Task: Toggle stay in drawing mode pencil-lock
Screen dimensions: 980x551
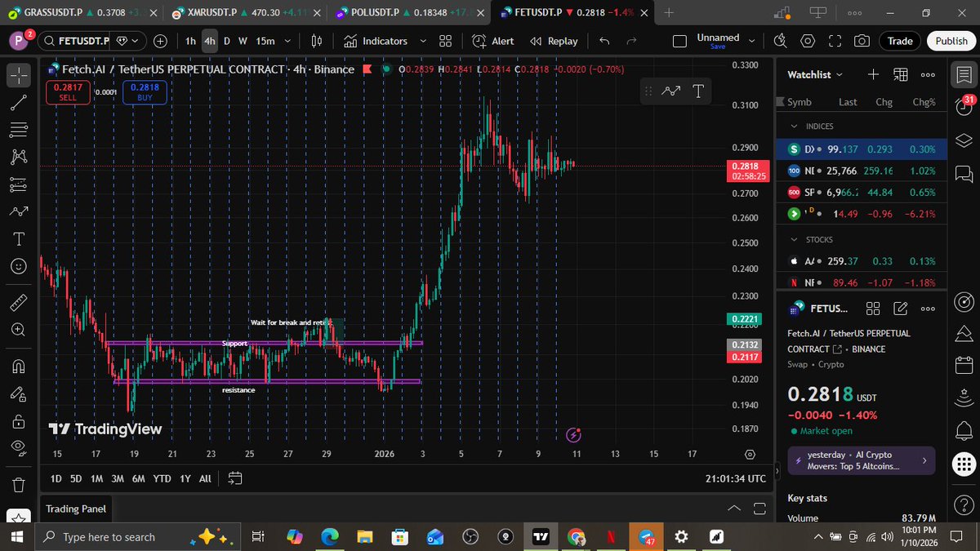Action: tap(19, 394)
